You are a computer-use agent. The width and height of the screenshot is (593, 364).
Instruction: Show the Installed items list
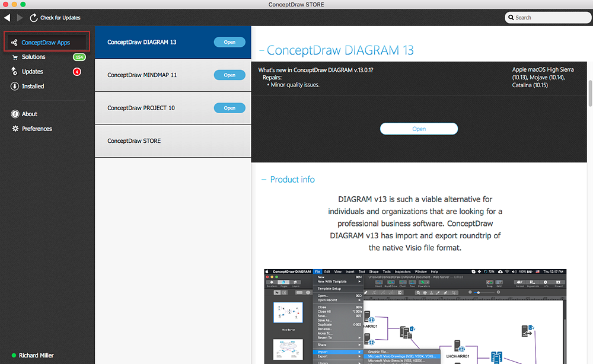point(33,86)
